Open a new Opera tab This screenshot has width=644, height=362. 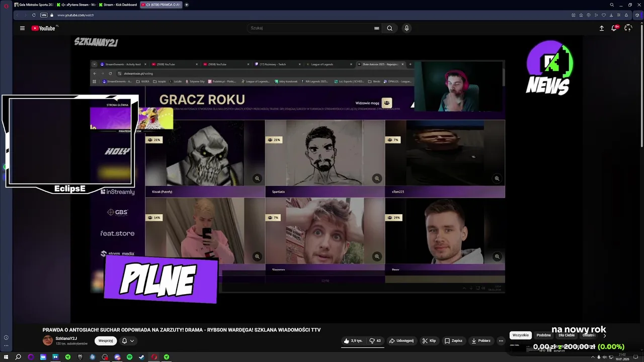click(x=187, y=5)
